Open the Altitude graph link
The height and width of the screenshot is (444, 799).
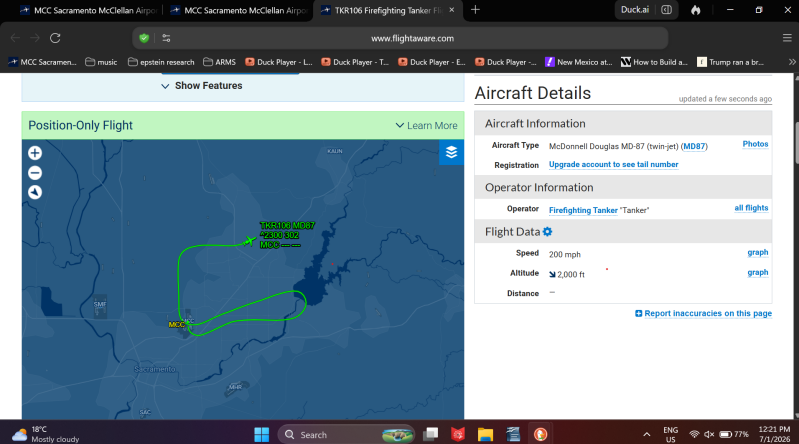(758, 273)
